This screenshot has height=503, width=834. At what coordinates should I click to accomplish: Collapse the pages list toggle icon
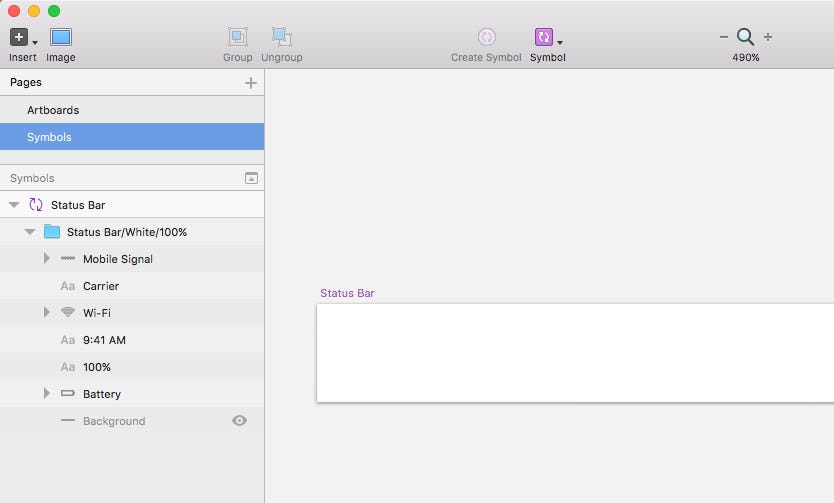pyautogui.click(x=251, y=178)
